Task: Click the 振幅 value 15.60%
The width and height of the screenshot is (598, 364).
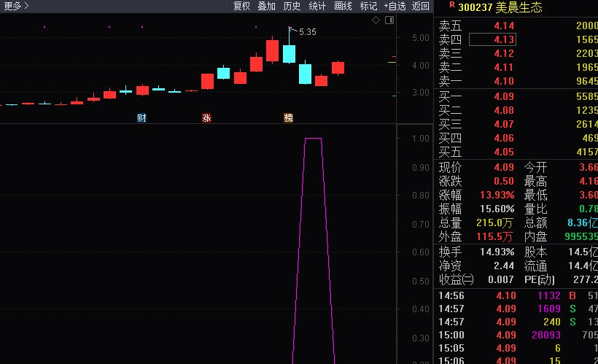Action: [x=497, y=209]
